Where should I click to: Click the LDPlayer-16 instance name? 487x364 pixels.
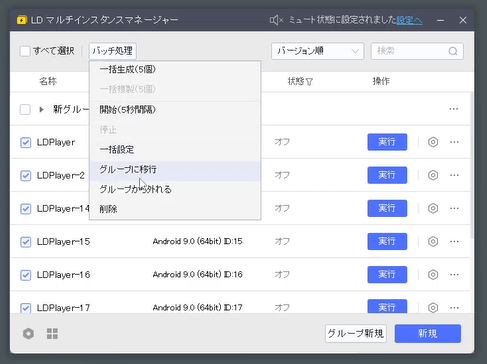[63, 275]
